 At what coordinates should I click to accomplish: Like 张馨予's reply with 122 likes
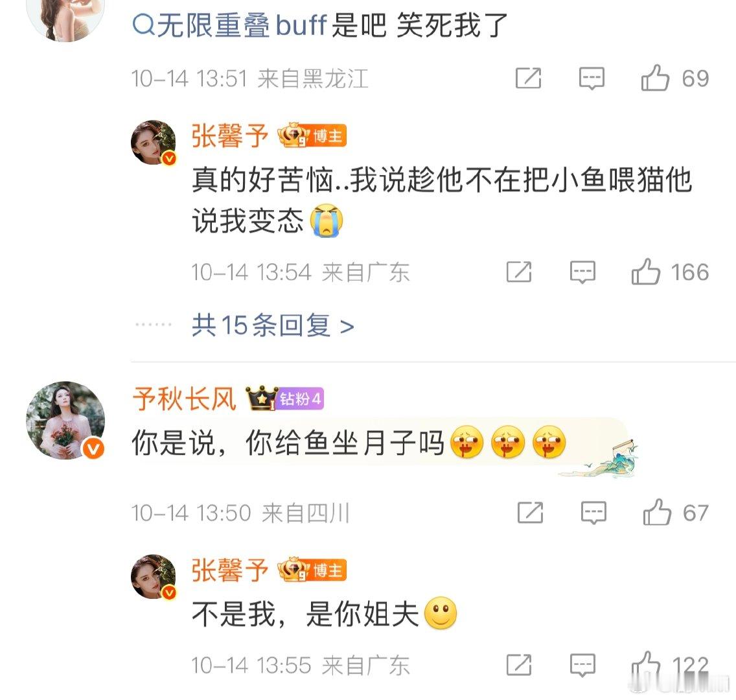click(645, 665)
